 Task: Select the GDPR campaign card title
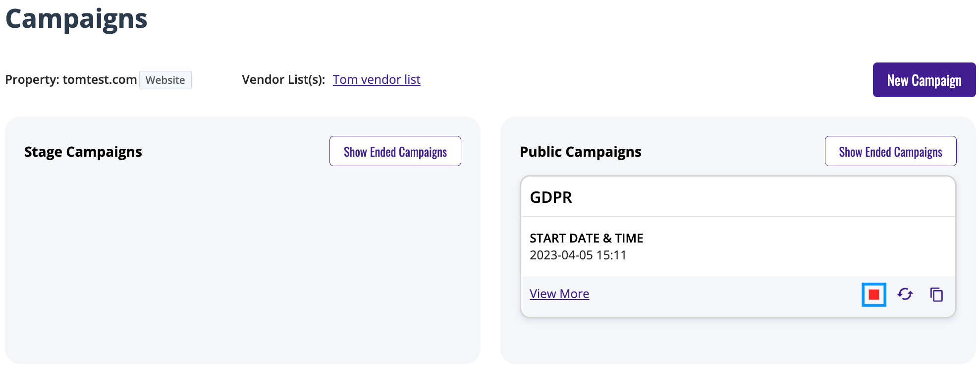pyautogui.click(x=551, y=197)
